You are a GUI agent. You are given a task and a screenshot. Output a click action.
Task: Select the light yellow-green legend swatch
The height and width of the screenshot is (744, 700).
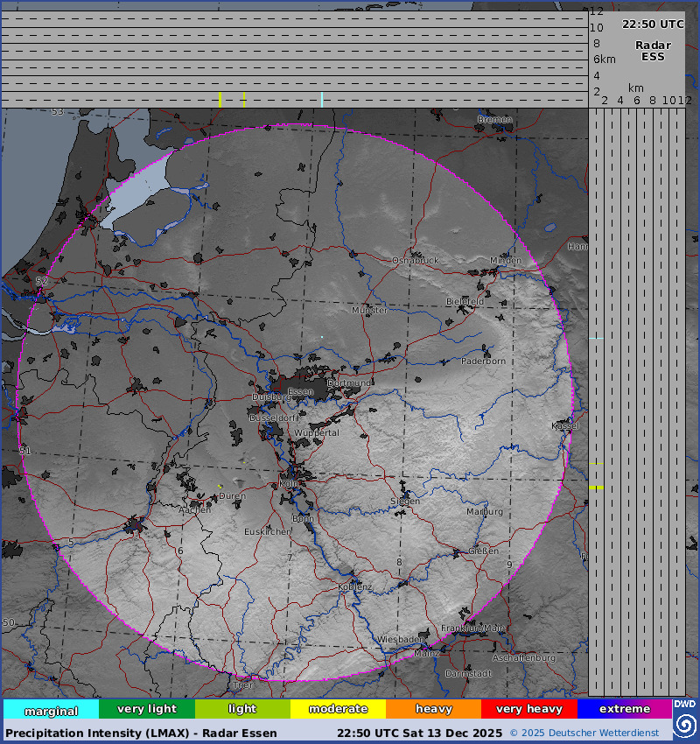pos(242,709)
